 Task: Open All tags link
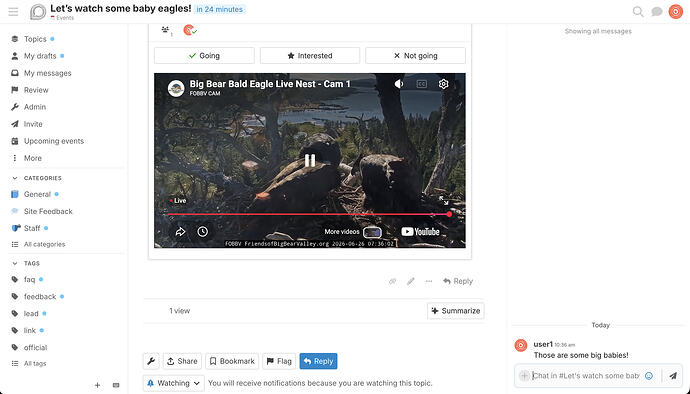[x=35, y=364]
